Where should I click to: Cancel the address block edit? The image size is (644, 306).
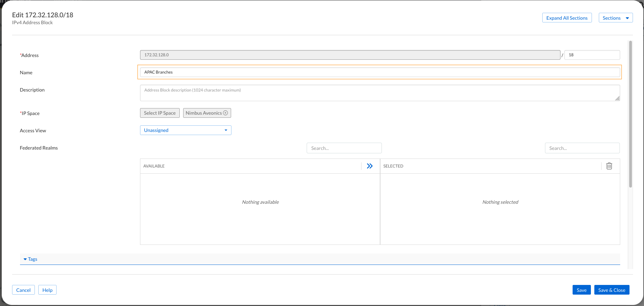(23, 290)
